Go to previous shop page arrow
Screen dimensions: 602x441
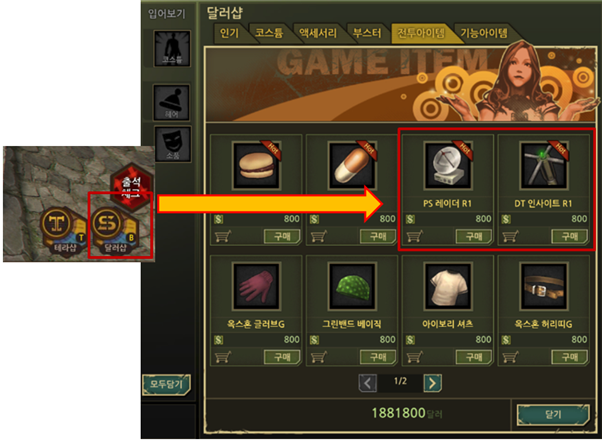(x=367, y=383)
